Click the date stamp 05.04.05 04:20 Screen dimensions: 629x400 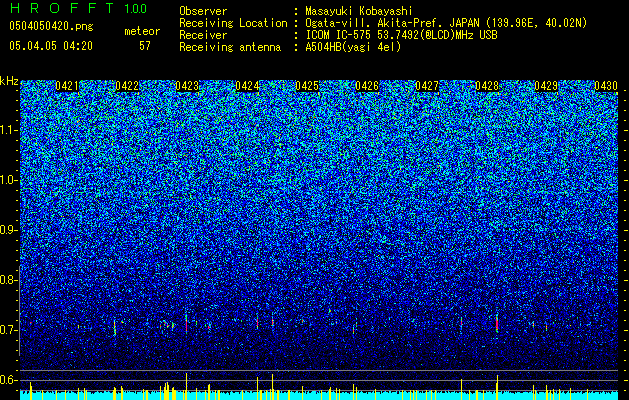pyautogui.click(x=51, y=46)
